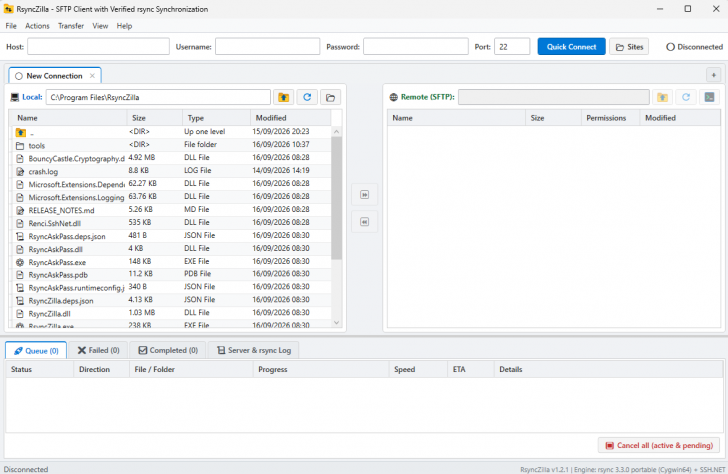
Task: Sort local files by Type column
Action: click(216, 118)
